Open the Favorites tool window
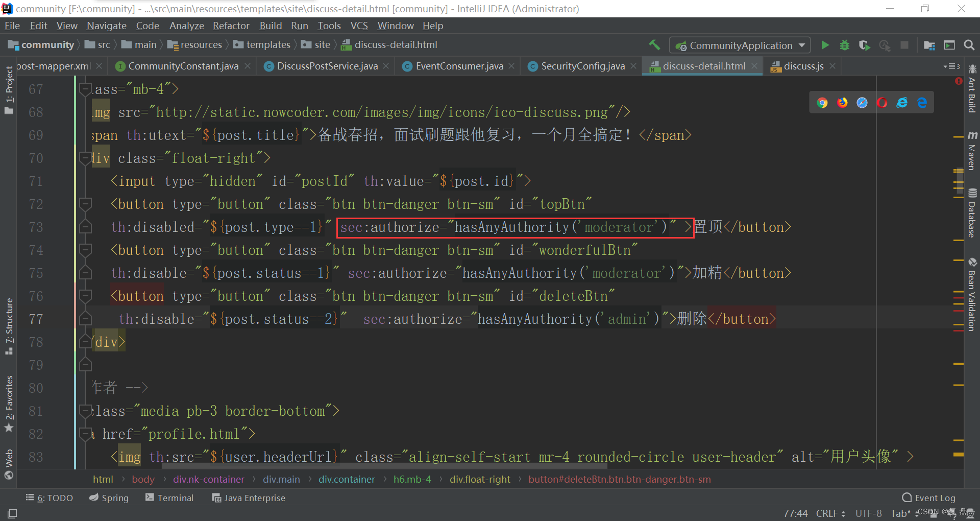The image size is (980, 521). (x=9, y=404)
